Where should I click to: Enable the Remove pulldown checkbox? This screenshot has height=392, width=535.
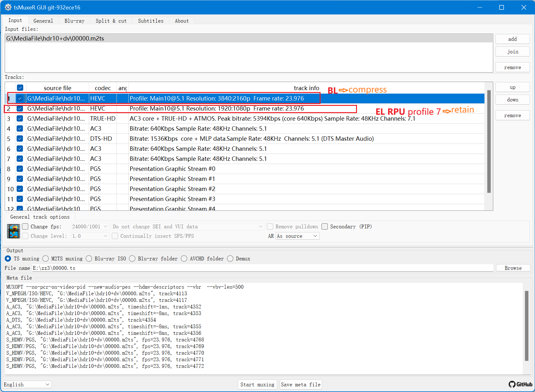tap(270, 226)
